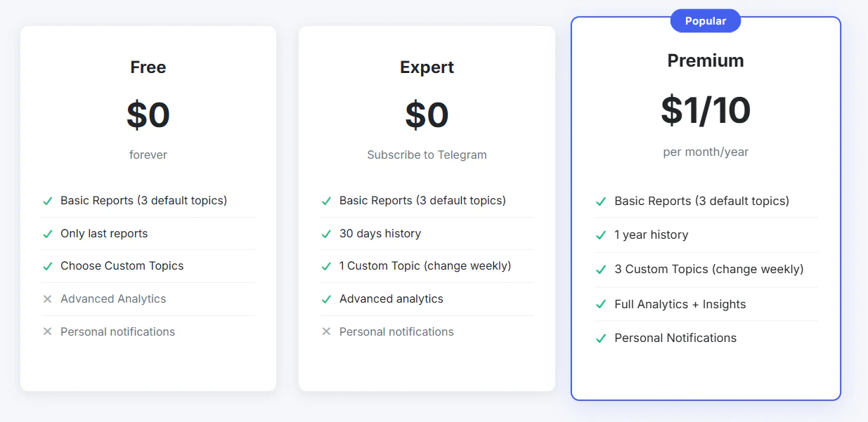Click the checkmark next to "30 days history"

click(x=326, y=234)
